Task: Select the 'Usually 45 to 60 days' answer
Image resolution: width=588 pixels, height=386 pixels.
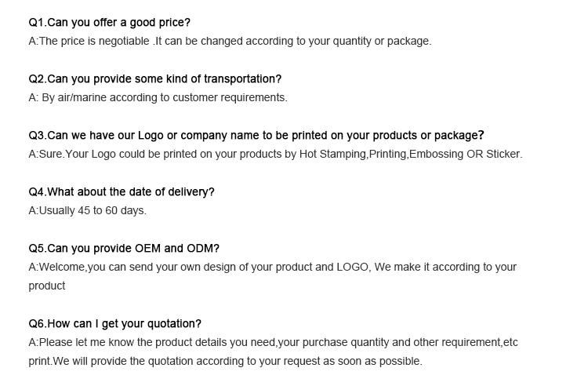Action: [x=87, y=210]
